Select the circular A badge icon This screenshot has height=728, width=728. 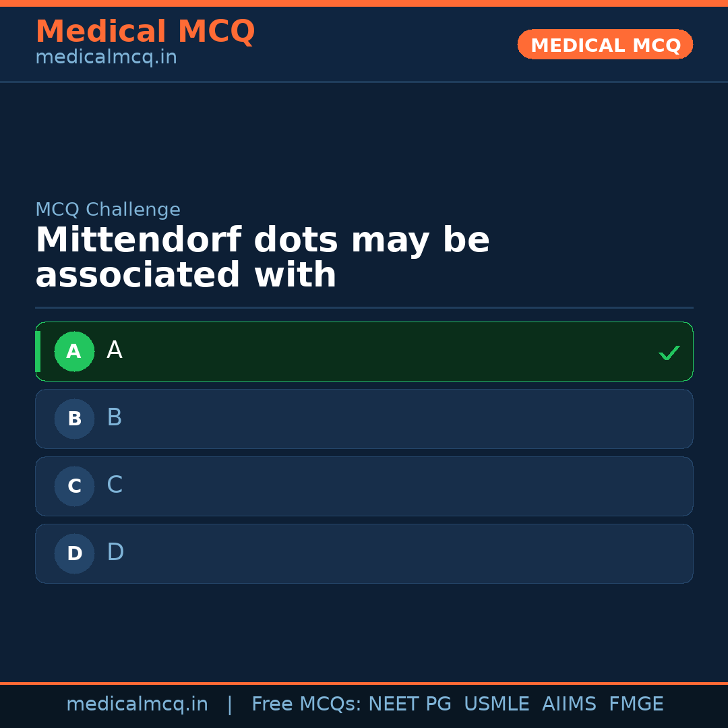74,351
